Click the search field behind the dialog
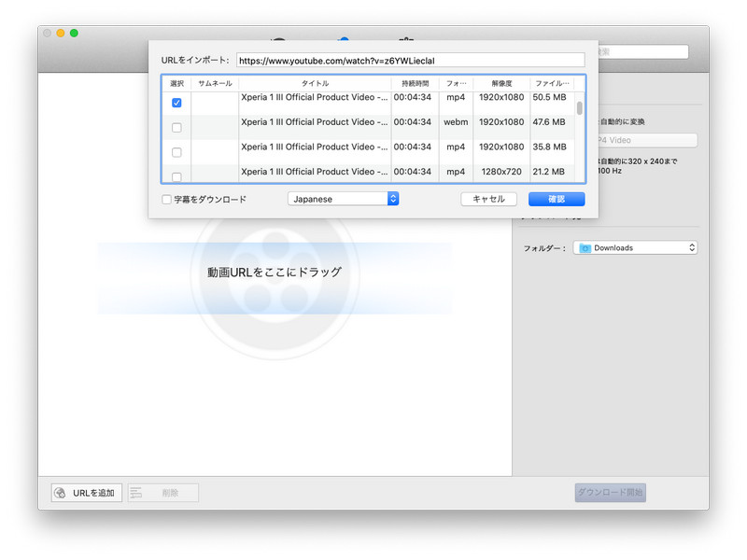Viewport: 747px width, 560px height. 643,51
